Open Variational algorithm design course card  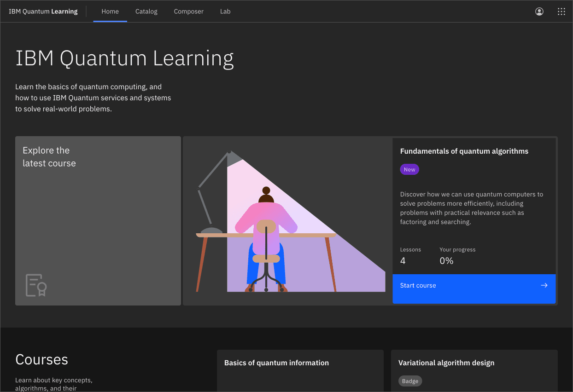pyautogui.click(x=474, y=371)
